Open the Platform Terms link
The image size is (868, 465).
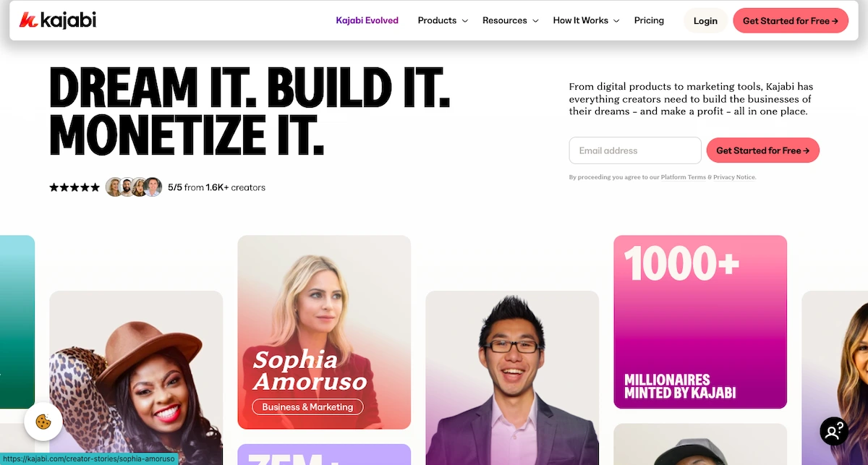coord(683,177)
